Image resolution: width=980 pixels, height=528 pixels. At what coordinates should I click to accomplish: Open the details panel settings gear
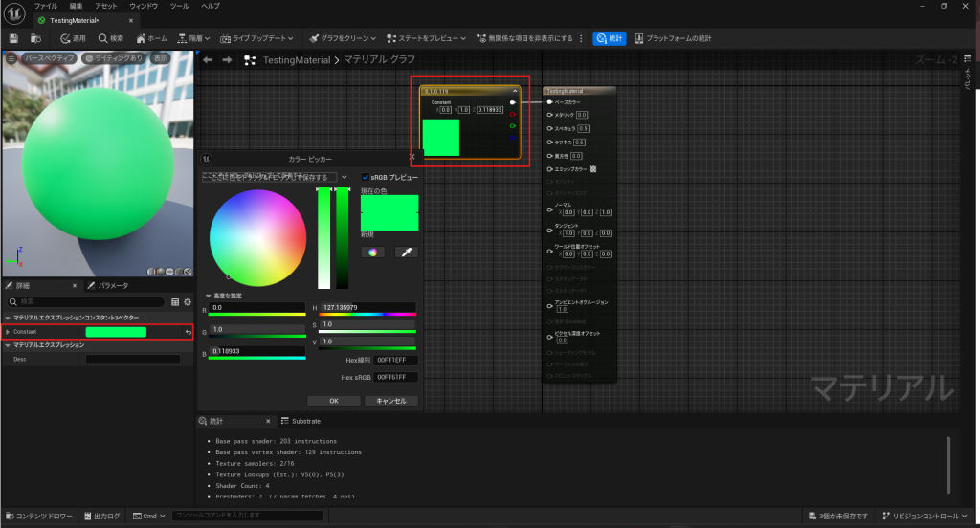click(x=188, y=301)
